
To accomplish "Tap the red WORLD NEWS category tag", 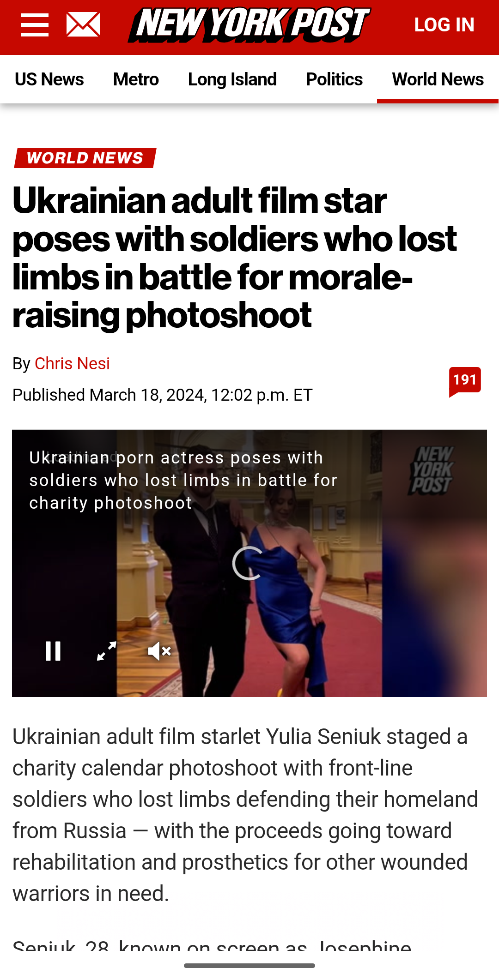I will click(x=85, y=158).
